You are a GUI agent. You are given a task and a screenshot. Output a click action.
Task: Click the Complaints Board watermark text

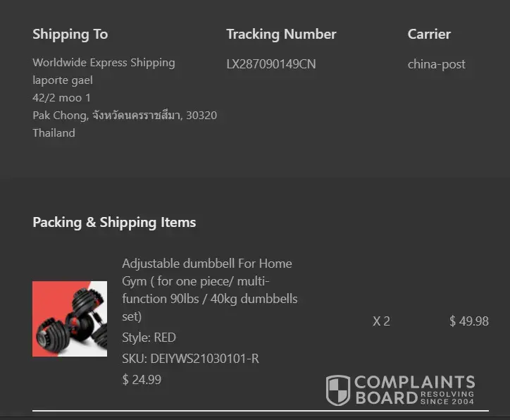pos(413,390)
